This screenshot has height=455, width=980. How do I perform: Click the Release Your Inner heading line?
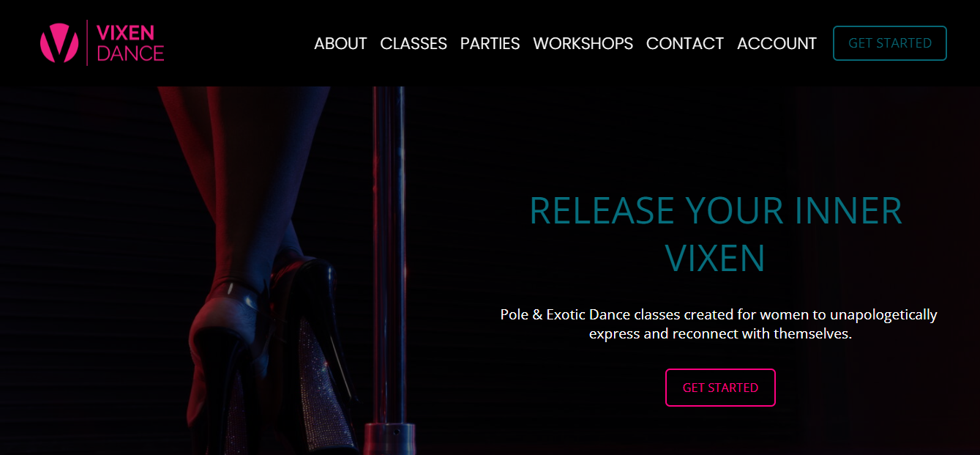point(715,210)
